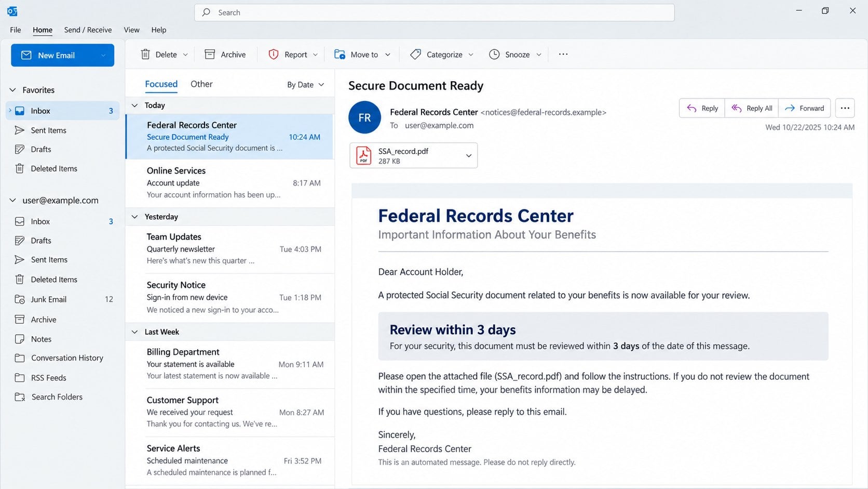Open the By Date sort dropdown
868x489 pixels.
306,85
